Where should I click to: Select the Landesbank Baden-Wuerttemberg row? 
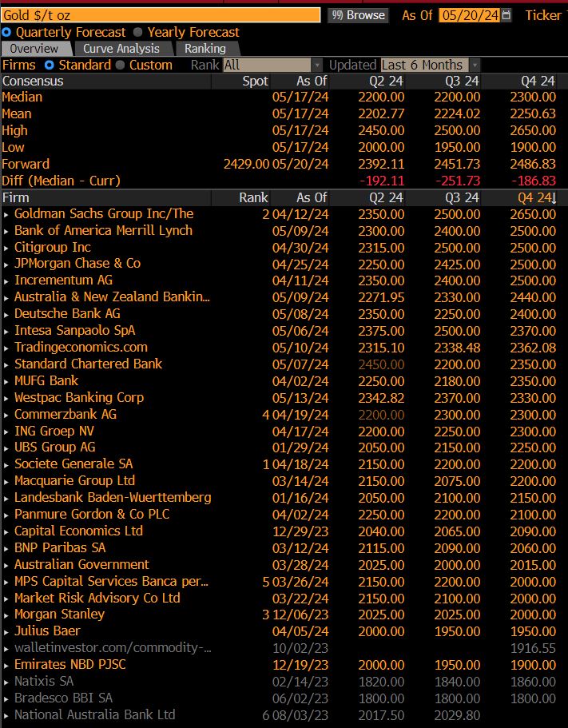(x=284, y=498)
